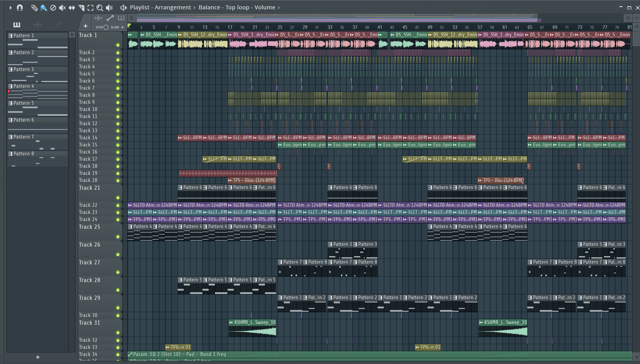Switch picker to automation clips tab
The height and width of the screenshot is (364, 640).
click(59, 24)
